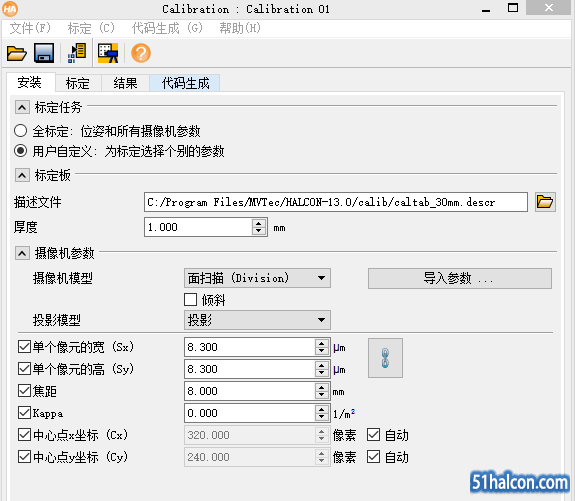Click the HA application icon in title bar
This screenshot has width=575, height=501.
10,9
